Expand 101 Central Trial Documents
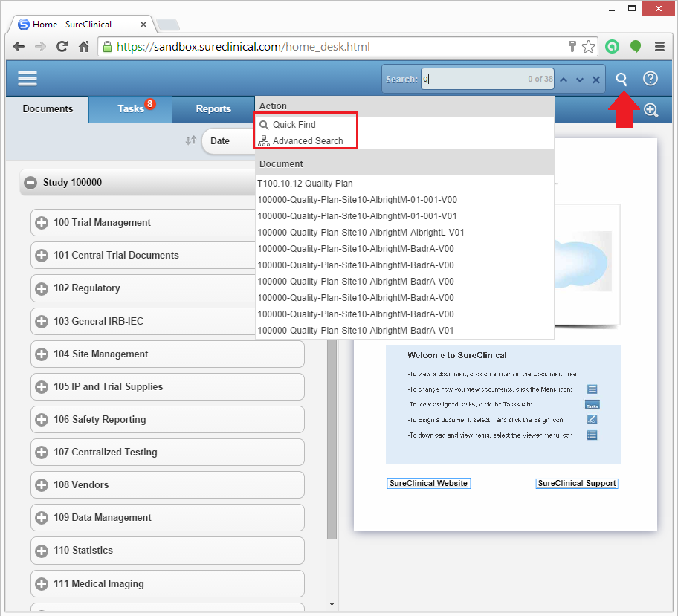This screenshot has width=678, height=616. click(x=42, y=256)
